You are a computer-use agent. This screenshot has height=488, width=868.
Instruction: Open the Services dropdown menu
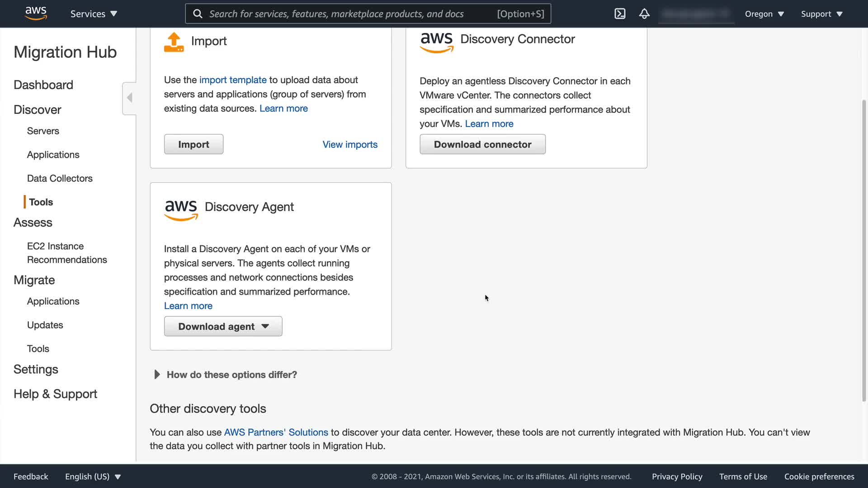point(94,14)
